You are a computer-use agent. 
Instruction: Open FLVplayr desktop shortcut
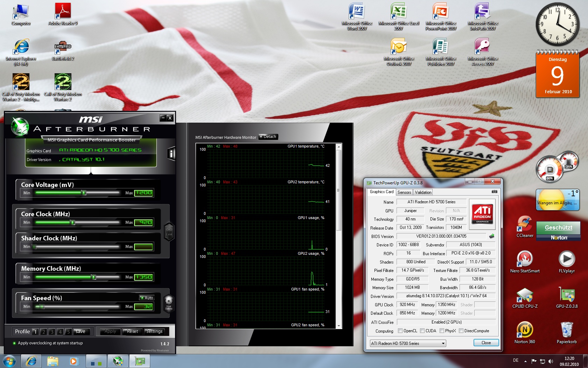coord(567,262)
